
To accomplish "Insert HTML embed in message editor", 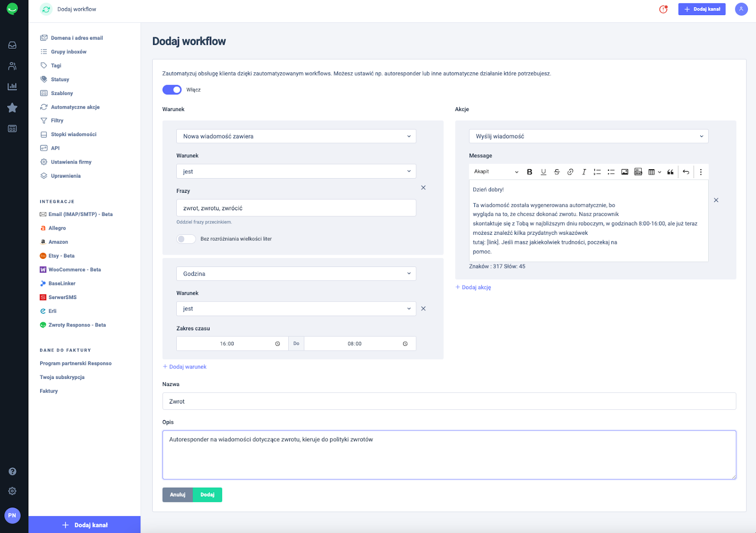I will (638, 172).
